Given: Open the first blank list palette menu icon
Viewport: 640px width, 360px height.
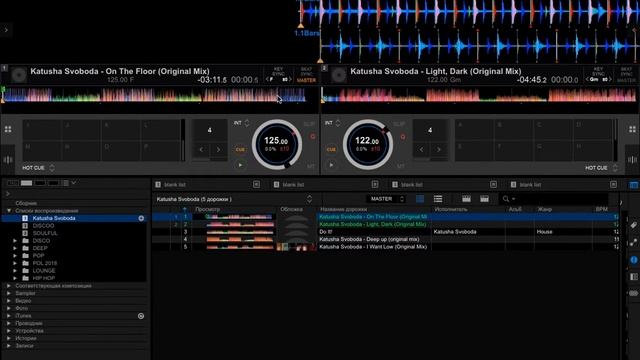Looking at the screenshot, I should [256, 184].
